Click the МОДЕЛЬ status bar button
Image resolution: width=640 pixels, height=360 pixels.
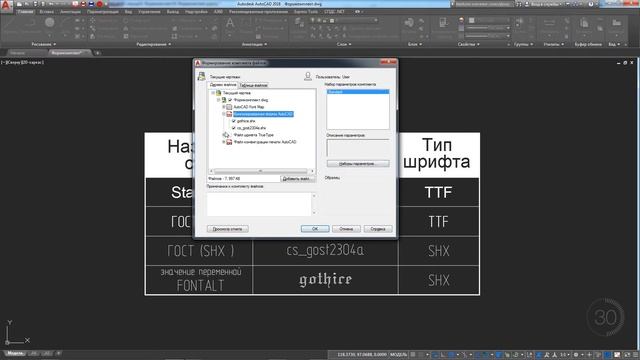[x=399, y=355]
